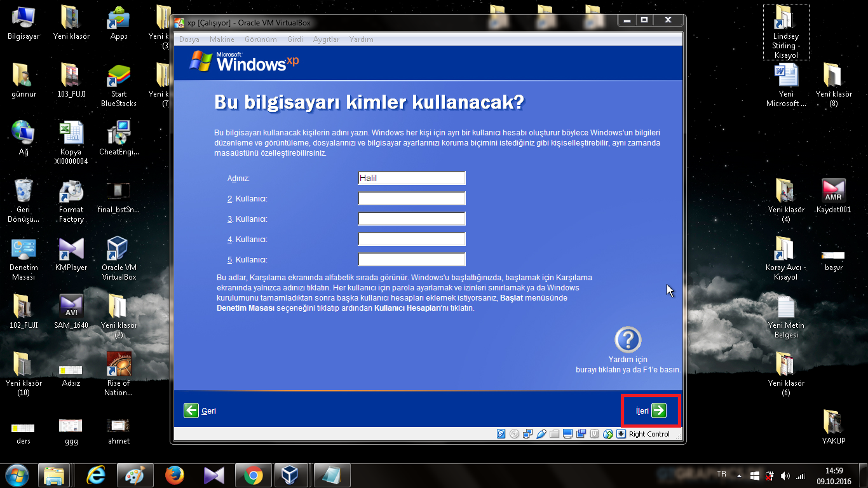The width and height of the screenshot is (868, 488).
Task: Click the 4. Kullanıcı input field
Action: pos(412,239)
